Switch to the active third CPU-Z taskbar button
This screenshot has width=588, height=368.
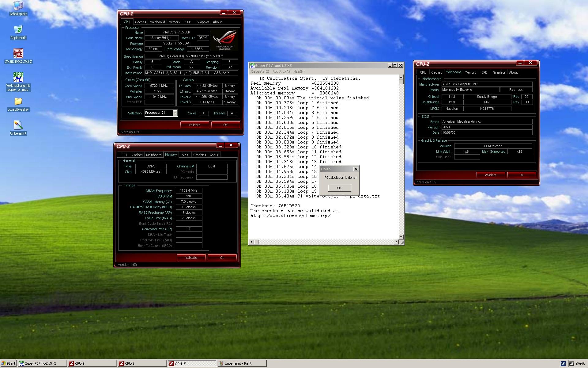click(x=192, y=363)
